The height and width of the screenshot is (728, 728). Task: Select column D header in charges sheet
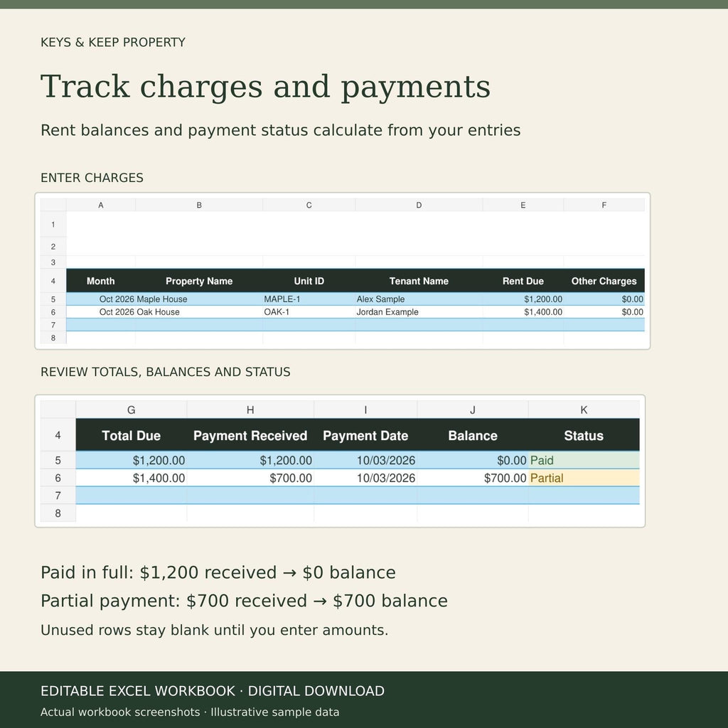(x=419, y=205)
